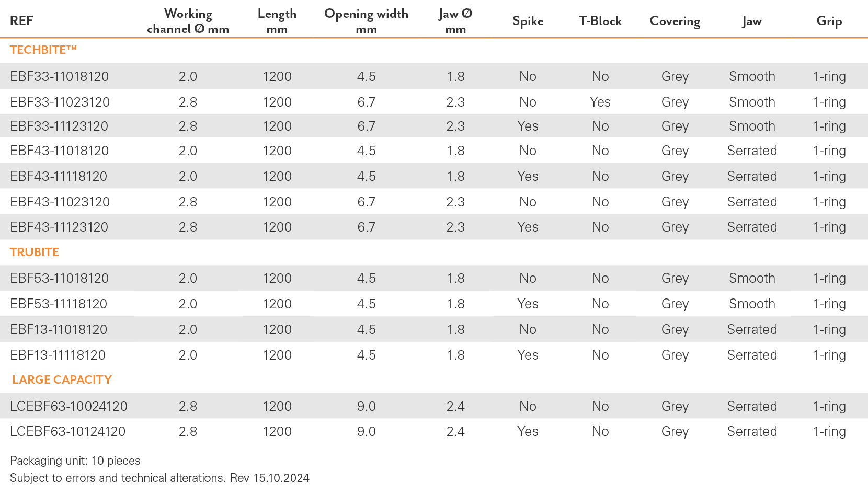Click the Covering column header
Screen dimensions: 868x495
pyautogui.click(x=675, y=21)
